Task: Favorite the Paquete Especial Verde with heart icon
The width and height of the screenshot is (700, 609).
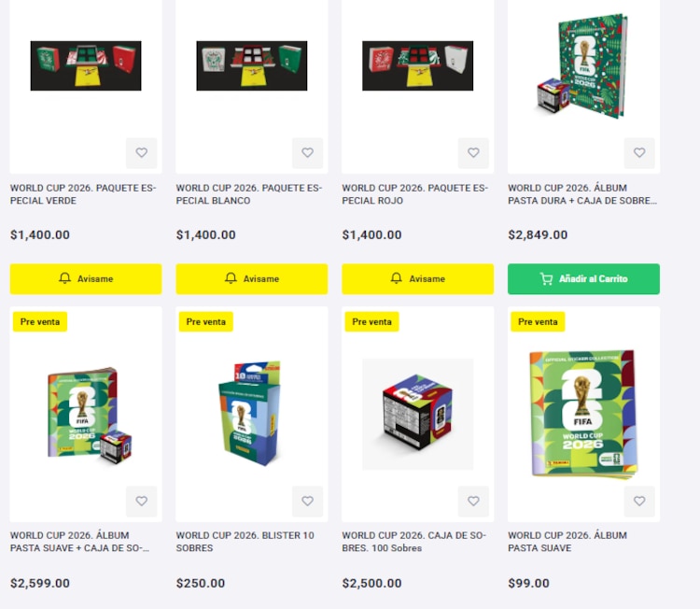Action: [x=142, y=153]
